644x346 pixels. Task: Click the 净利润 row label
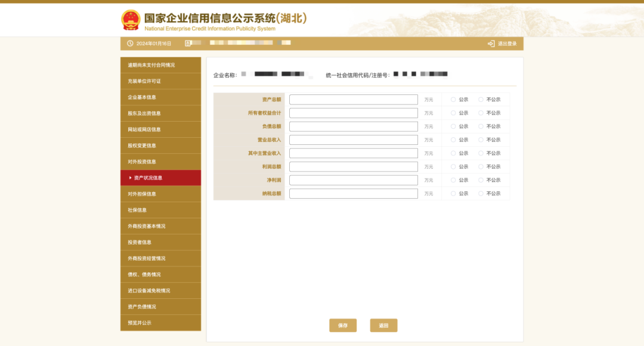tap(274, 180)
